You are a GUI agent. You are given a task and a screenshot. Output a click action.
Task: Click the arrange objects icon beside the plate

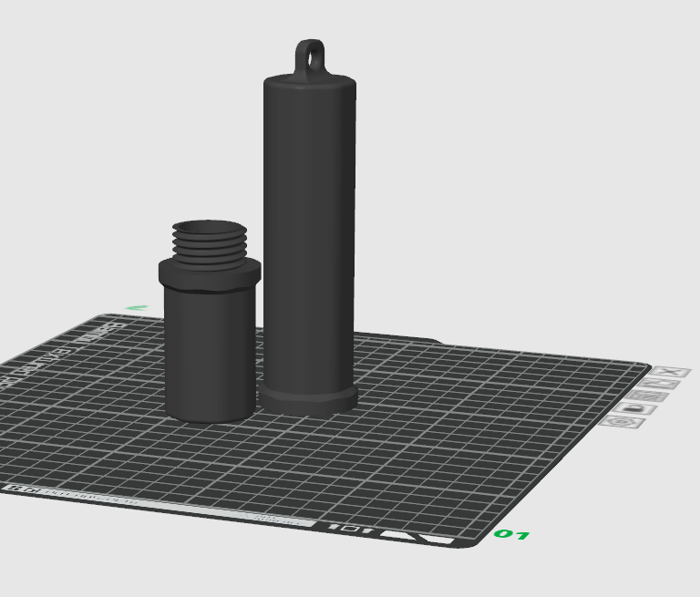coord(646,396)
